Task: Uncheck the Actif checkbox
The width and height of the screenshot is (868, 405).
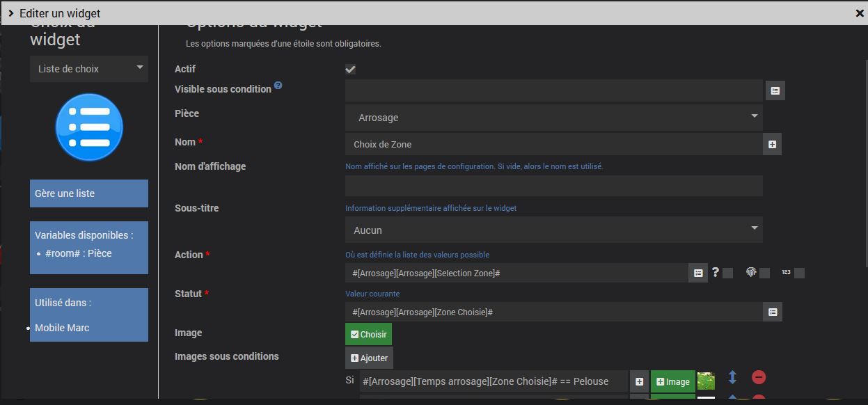Action: click(x=351, y=70)
